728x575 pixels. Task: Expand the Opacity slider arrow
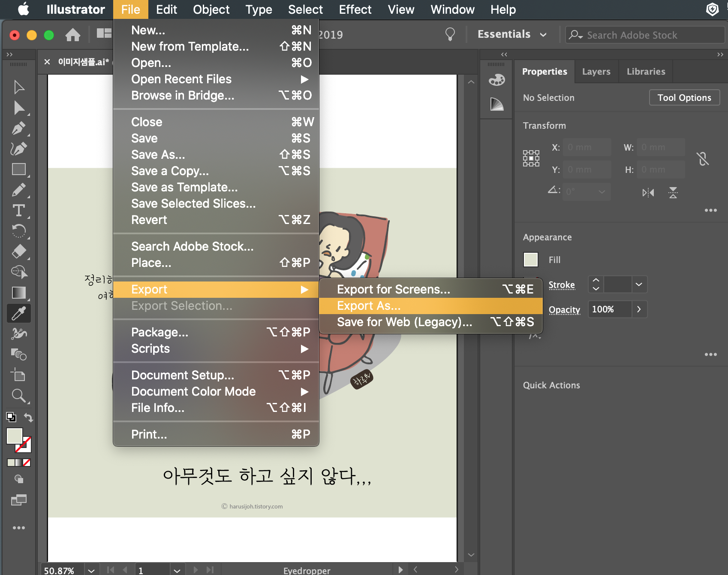point(639,309)
